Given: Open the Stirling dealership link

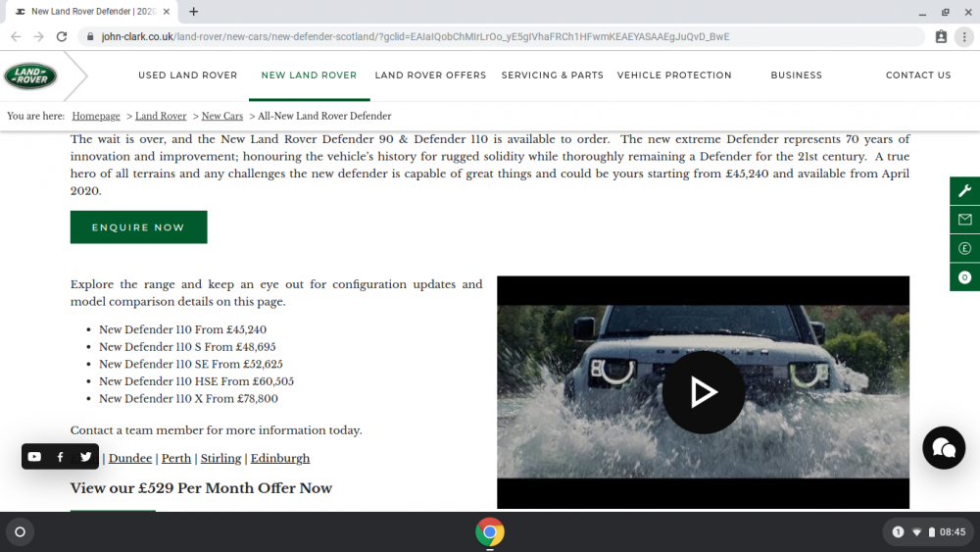Looking at the screenshot, I should pos(220,458).
